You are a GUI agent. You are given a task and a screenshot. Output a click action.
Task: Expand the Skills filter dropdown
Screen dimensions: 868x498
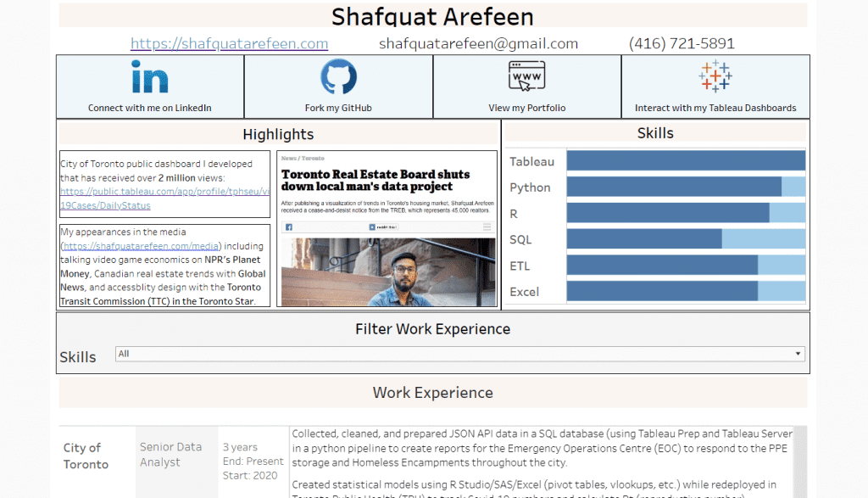(459, 354)
